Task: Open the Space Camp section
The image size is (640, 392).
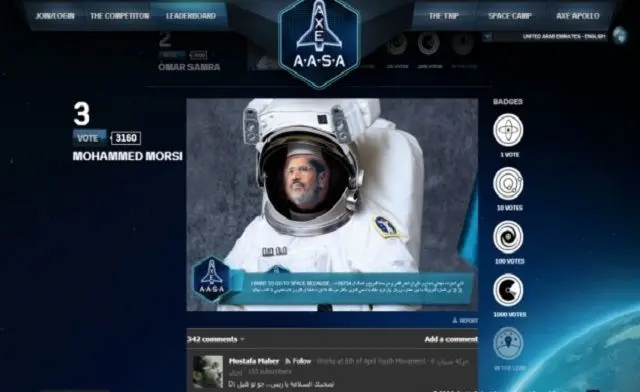Action: coord(510,16)
